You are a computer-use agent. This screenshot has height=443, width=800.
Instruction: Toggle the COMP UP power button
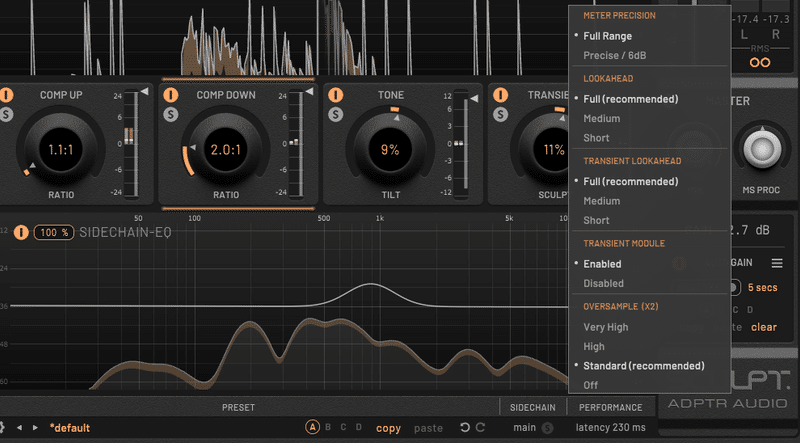(7, 95)
